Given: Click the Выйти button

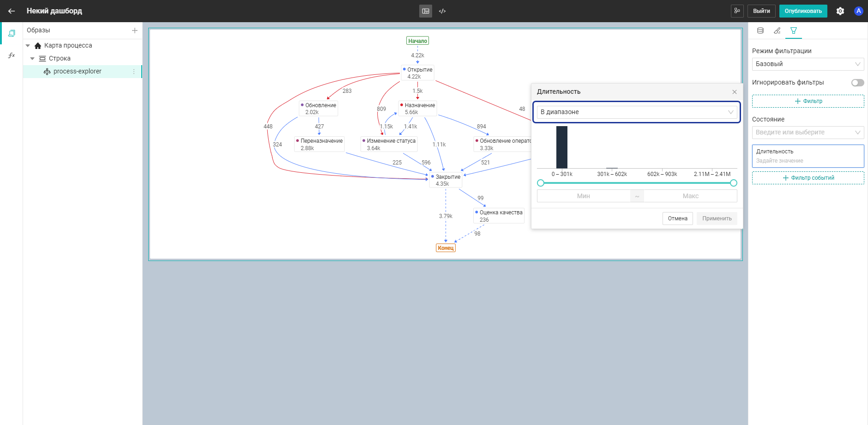Looking at the screenshot, I should 761,11.
